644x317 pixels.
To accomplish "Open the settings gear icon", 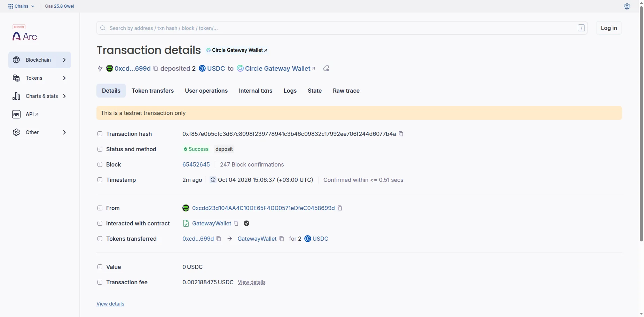I will [x=627, y=6].
